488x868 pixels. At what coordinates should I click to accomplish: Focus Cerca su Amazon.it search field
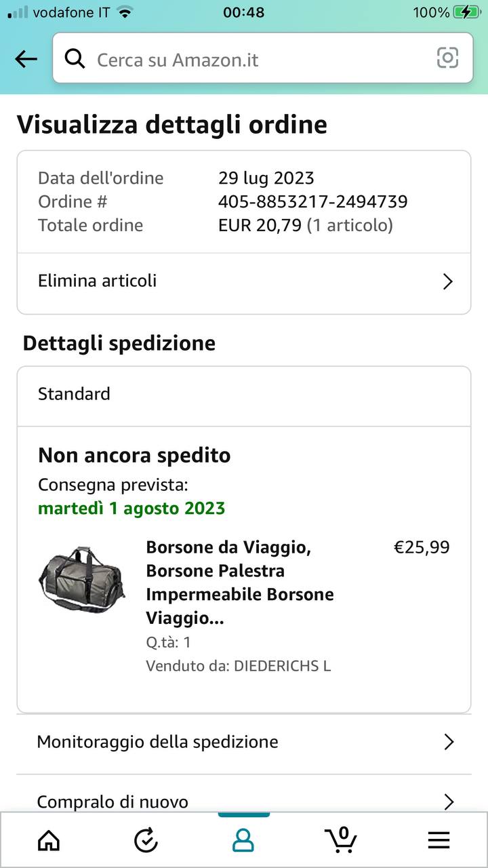point(258,60)
